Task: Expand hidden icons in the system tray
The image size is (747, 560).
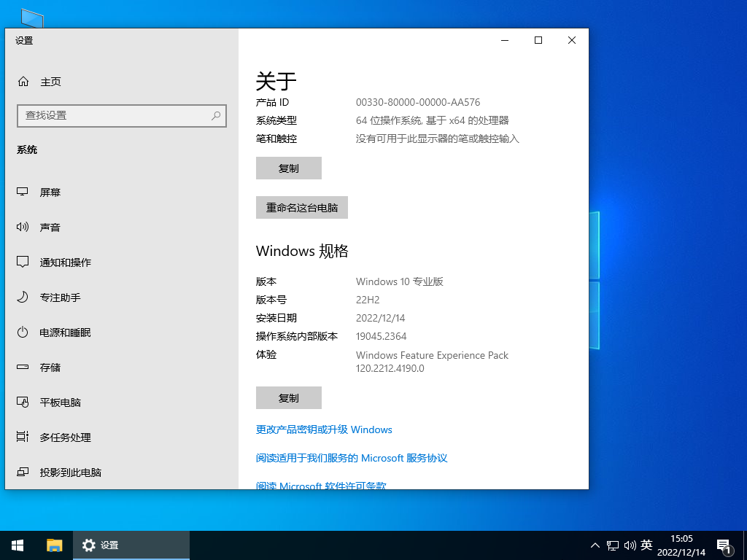Action: [x=595, y=545]
